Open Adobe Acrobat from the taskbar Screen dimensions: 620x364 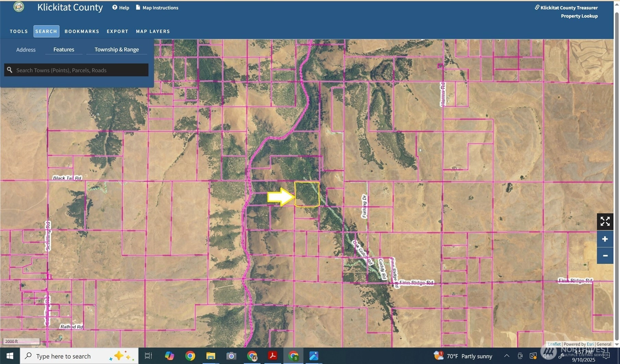(x=272, y=356)
